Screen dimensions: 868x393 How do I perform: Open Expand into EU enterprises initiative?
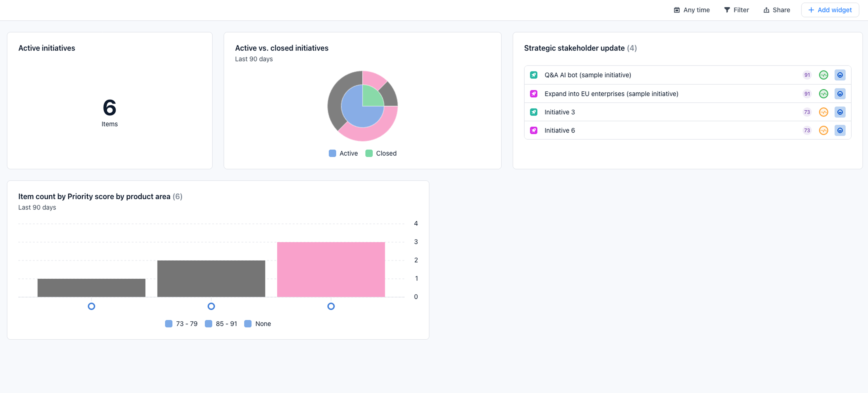(611, 94)
